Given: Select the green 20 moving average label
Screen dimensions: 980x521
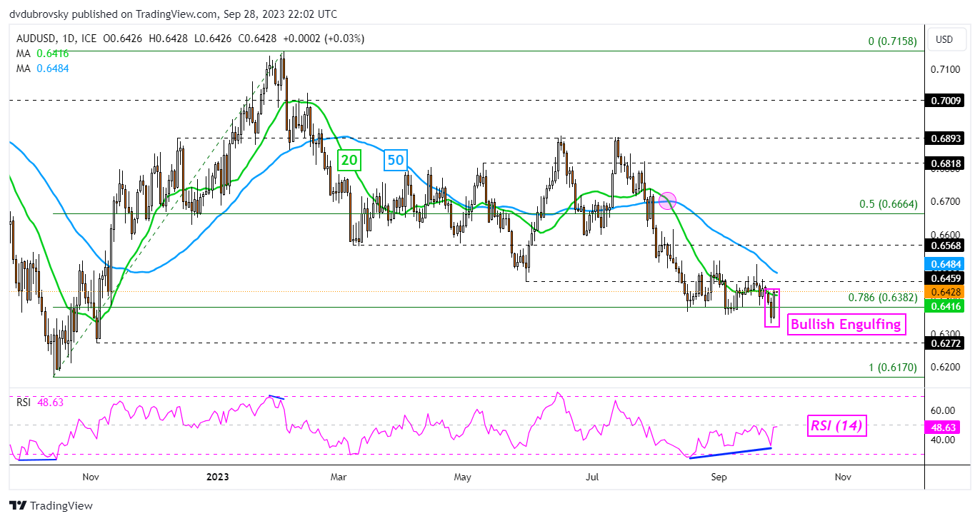Looking at the screenshot, I should coord(349,160).
